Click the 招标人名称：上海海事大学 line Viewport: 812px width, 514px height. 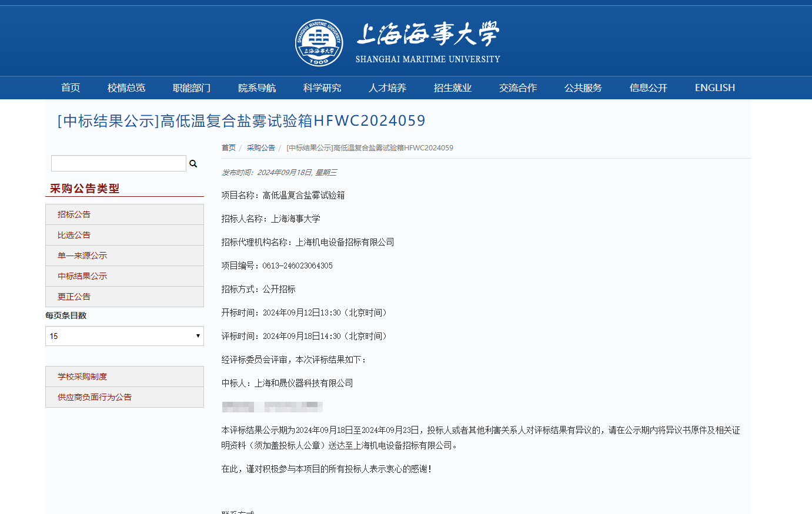[x=271, y=219]
